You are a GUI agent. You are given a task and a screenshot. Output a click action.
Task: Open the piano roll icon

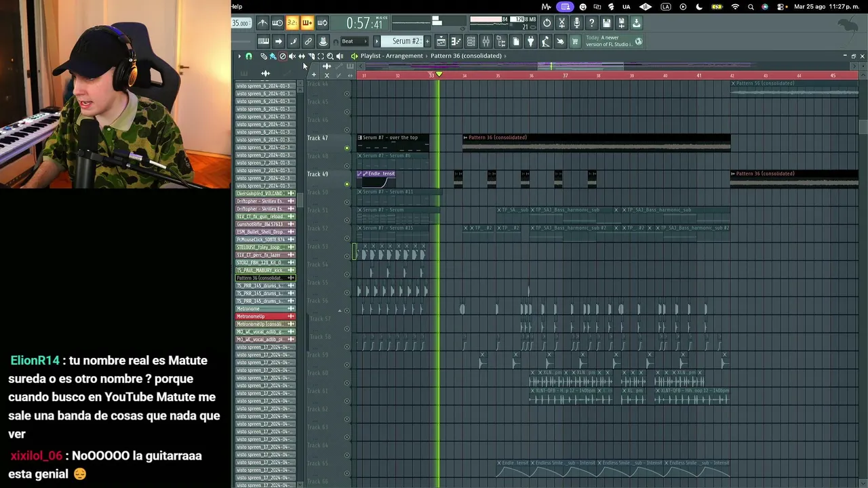456,41
